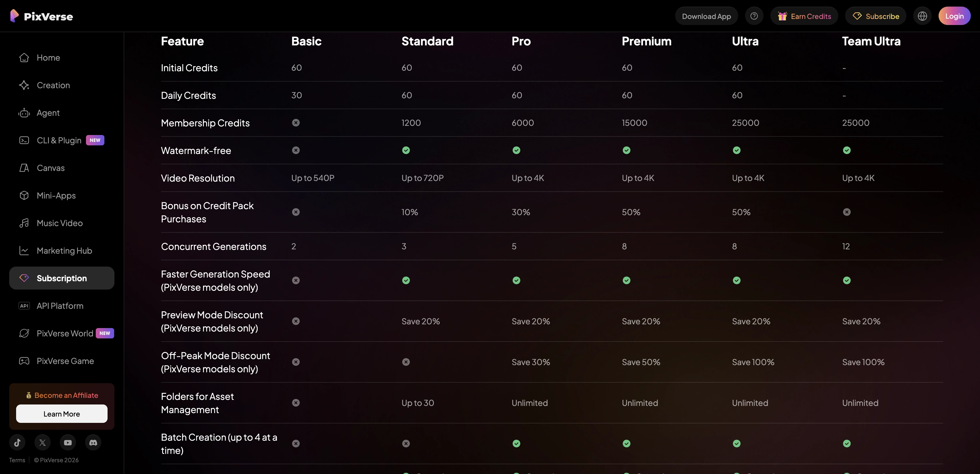Click the Earn Credits button
The width and height of the screenshot is (980, 474).
[804, 16]
